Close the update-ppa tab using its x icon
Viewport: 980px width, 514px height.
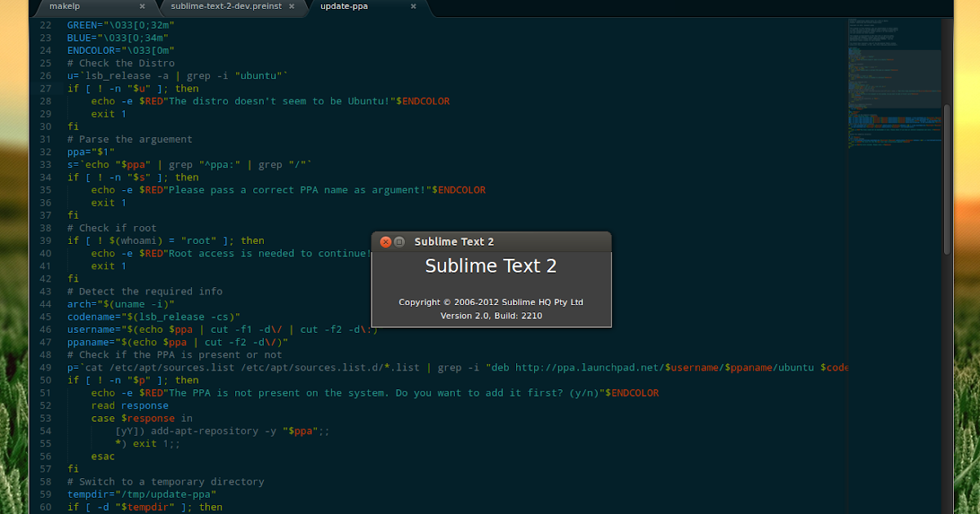tap(413, 5)
